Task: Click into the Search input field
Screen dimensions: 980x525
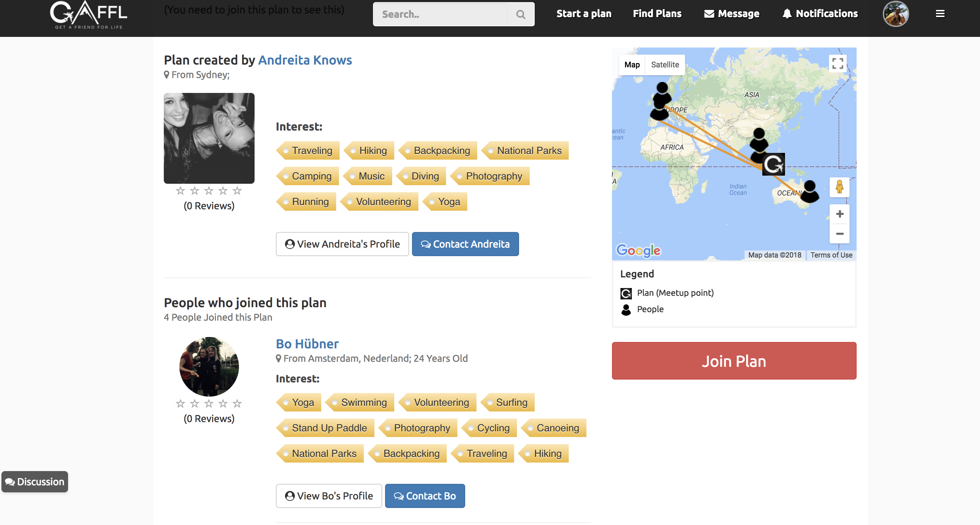Action: pyautogui.click(x=441, y=15)
